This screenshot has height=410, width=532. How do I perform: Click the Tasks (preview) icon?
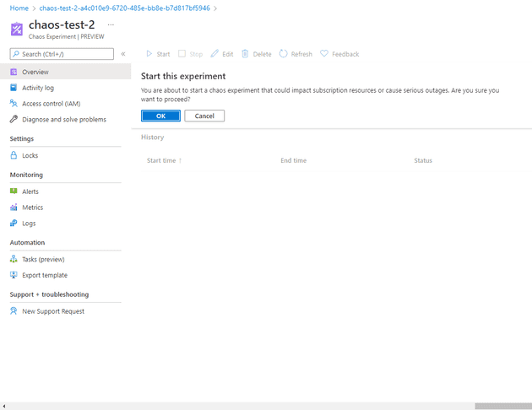14,259
